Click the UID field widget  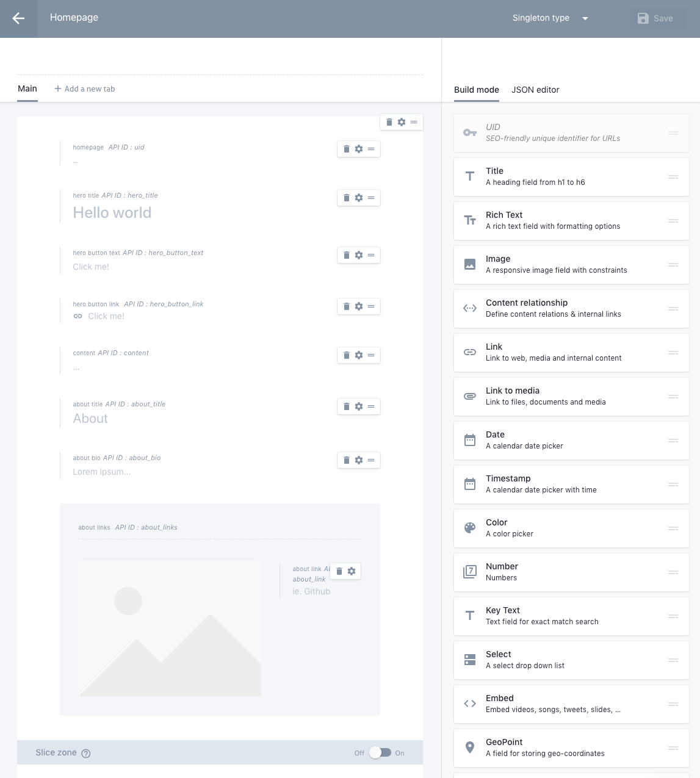571,133
